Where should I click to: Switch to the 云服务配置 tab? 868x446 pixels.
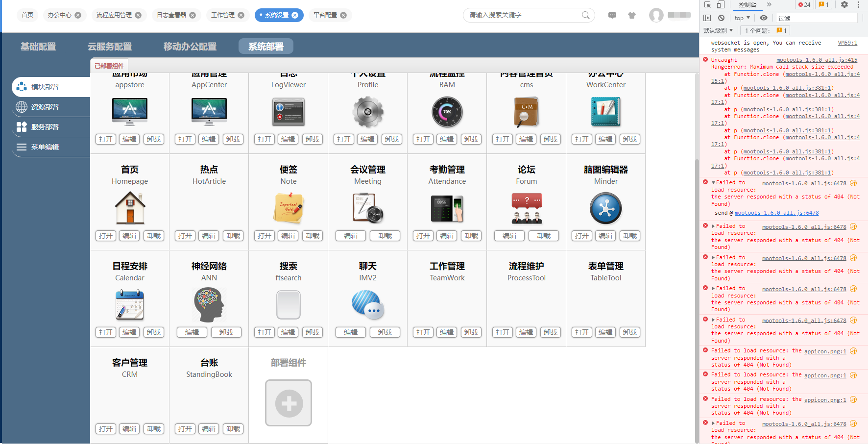[x=110, y=47]
